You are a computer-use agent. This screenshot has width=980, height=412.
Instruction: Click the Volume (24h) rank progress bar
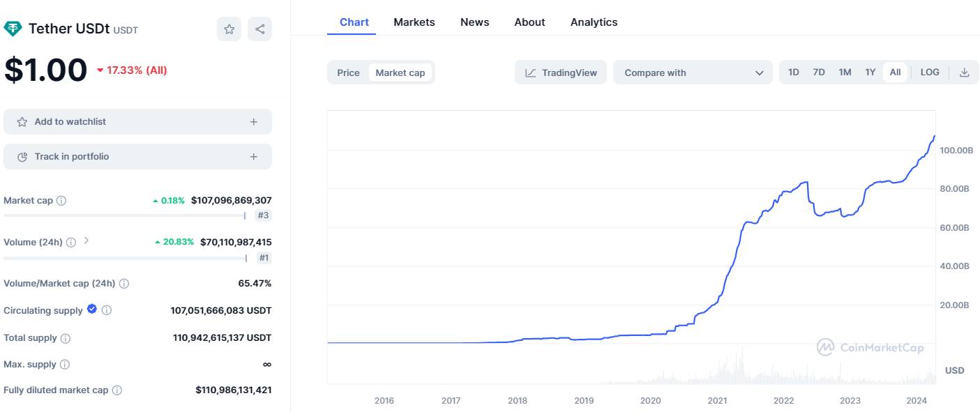pos(126,258)
